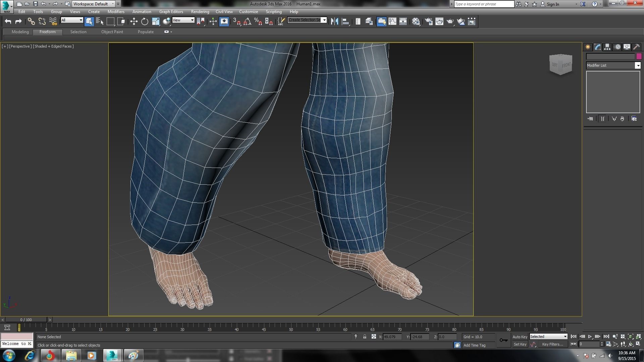The image size is (644, 362).
Task: Click the 0 / 100 time slider
Action: pyautogui.click(x=26, y=320)
